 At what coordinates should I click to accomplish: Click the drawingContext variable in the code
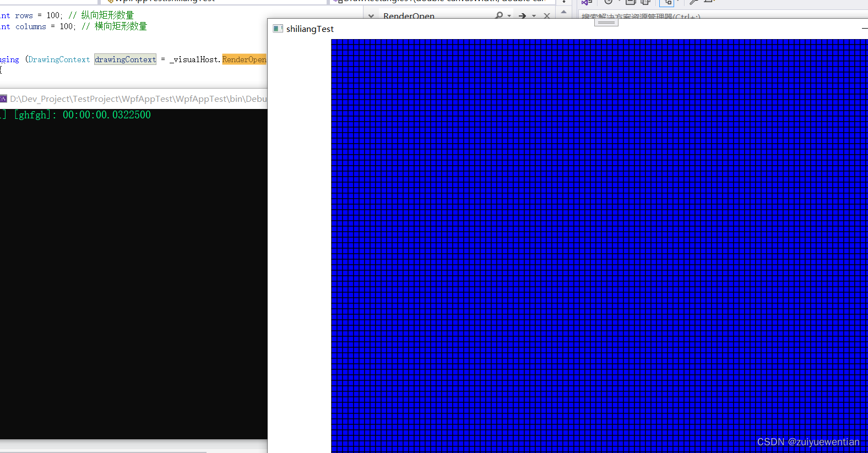point(126,59)
